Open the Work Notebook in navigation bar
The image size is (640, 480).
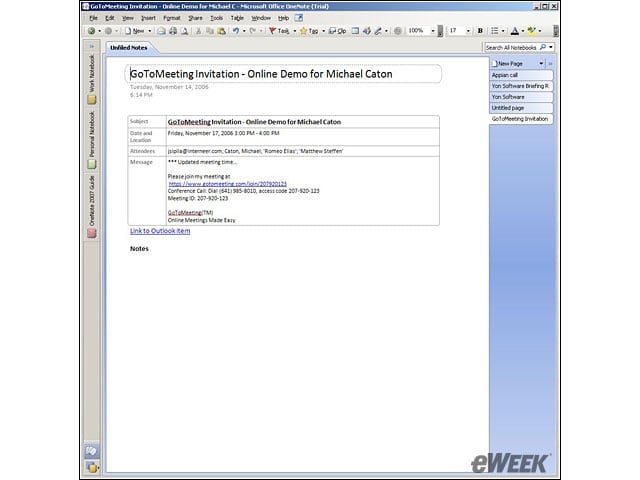tap(92, 78)
